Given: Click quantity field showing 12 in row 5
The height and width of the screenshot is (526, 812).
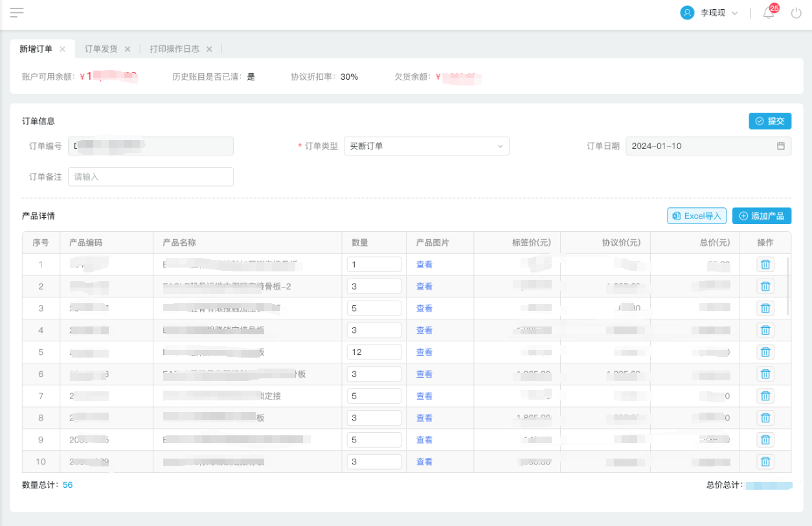Looking at the screenshot, I should 374,352.
